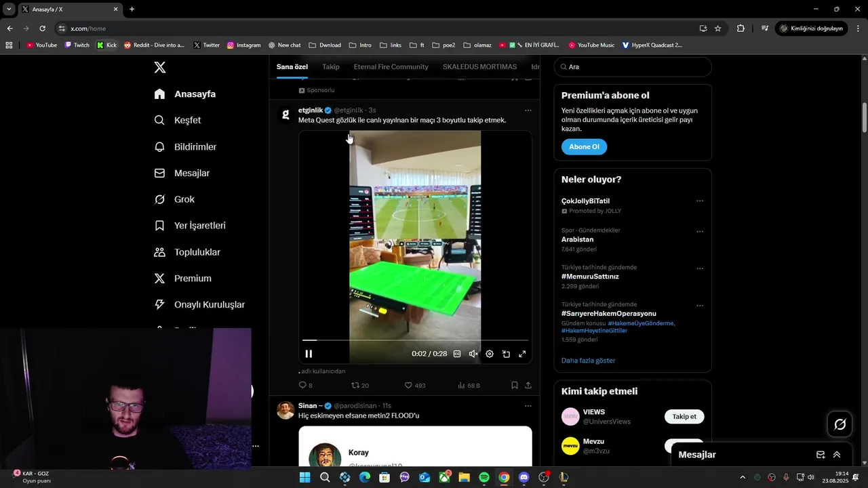The width and height of the screenshot is (868, 488).
Task: Open Premium in sidebar
Action: click(183, 278)
